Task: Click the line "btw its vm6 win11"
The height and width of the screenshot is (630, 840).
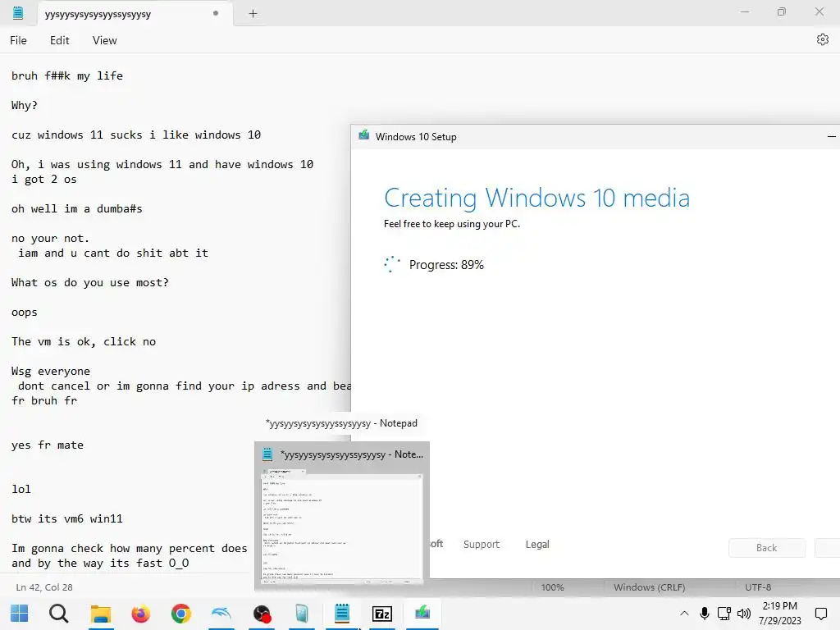Action: 67,518
